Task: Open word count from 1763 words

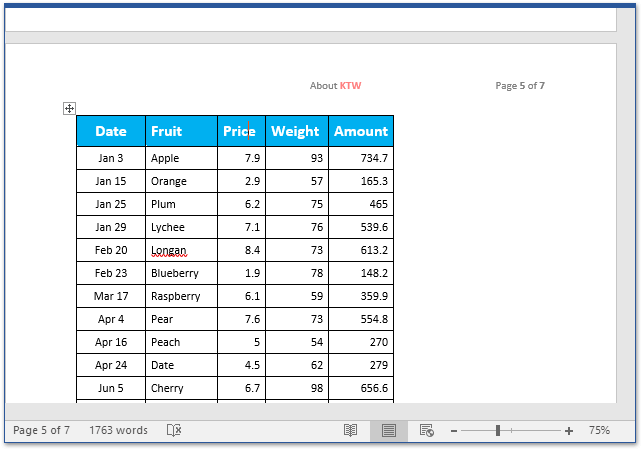Action: 118,430
